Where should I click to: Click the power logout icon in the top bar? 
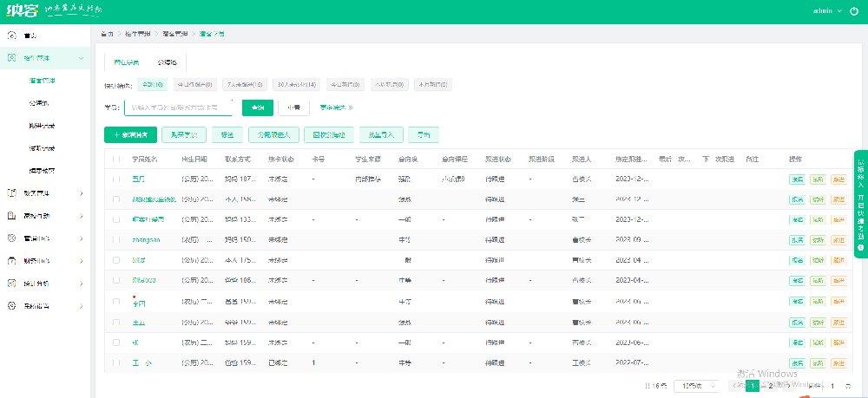(853, 11)
